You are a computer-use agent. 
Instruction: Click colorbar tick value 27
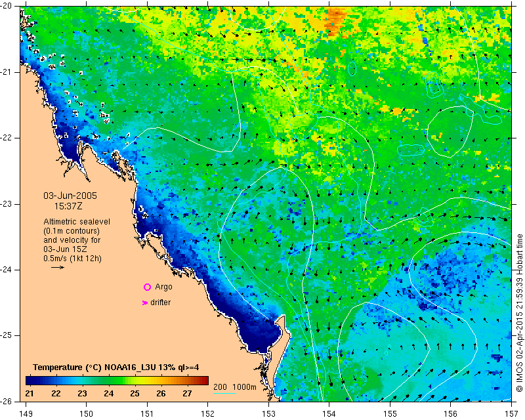point(187,393)
